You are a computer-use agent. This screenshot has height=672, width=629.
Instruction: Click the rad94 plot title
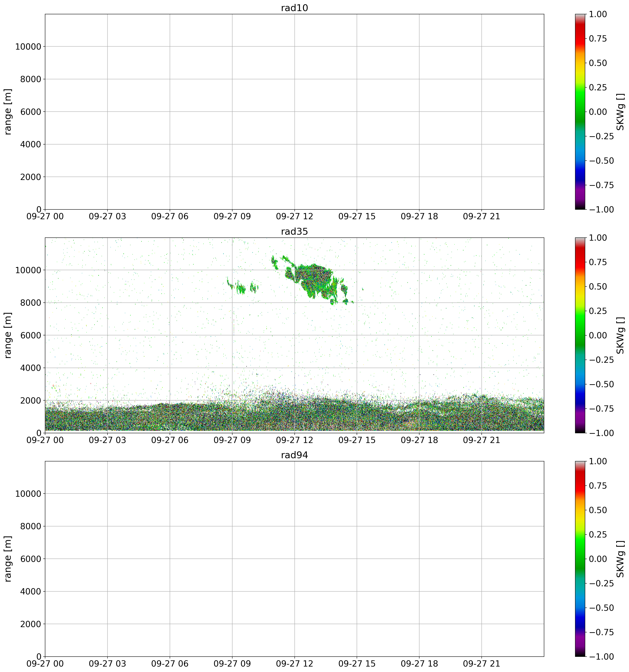[x=294, y=455]
